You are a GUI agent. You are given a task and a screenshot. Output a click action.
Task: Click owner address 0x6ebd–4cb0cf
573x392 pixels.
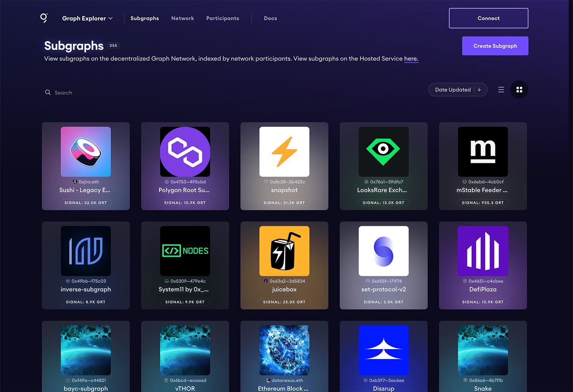(486, 182)
